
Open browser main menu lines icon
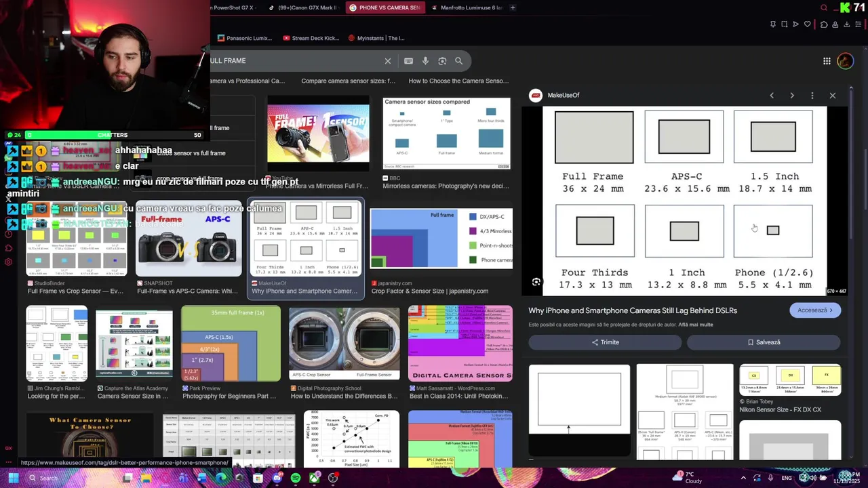click(858, 24)
